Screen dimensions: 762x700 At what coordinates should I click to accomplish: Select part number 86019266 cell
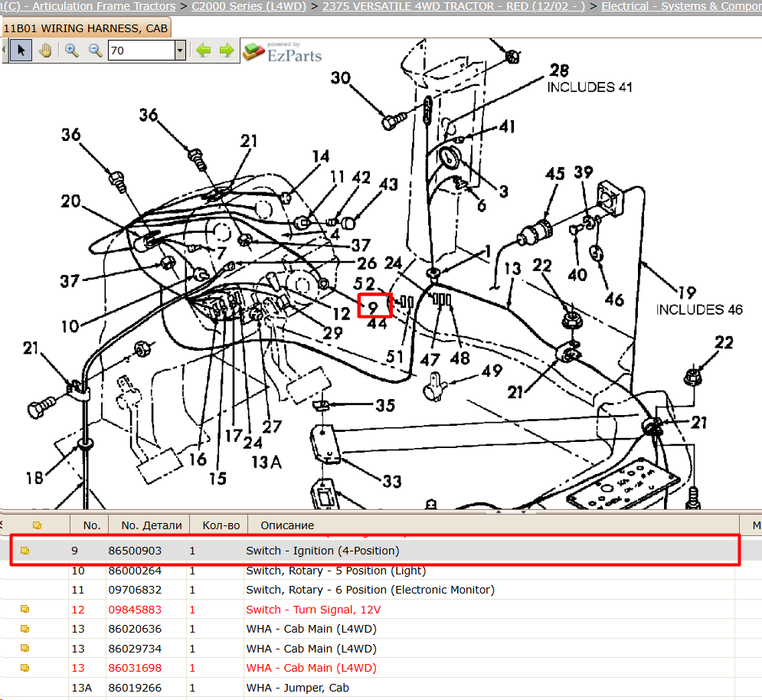coord(135,687)
